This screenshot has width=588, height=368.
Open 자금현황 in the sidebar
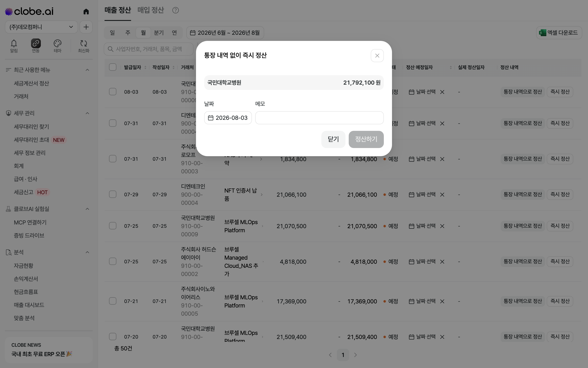pos(23,266)
